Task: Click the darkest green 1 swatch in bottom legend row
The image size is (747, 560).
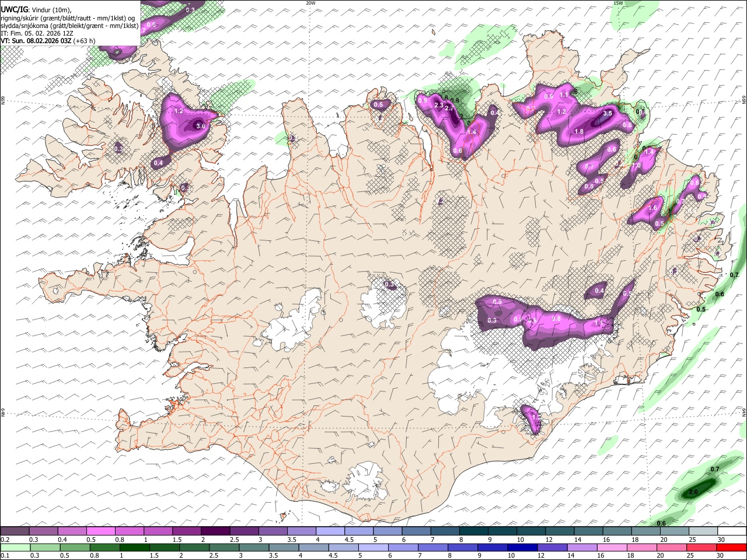Action: [135, 547]
